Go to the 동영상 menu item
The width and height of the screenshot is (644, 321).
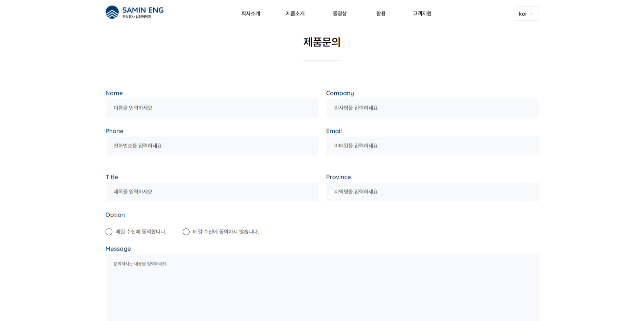click(x=339, y=14)
